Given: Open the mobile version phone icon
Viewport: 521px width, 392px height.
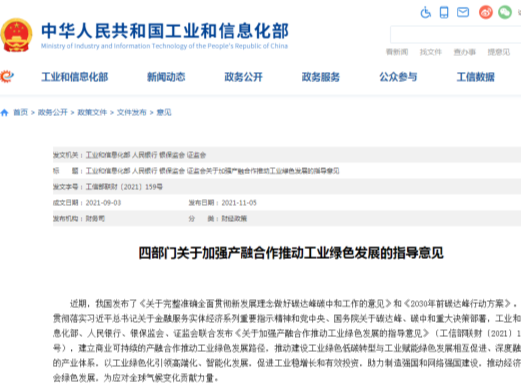Looking at the screenshot, I should pyautogui.click(x=444, y=13).
